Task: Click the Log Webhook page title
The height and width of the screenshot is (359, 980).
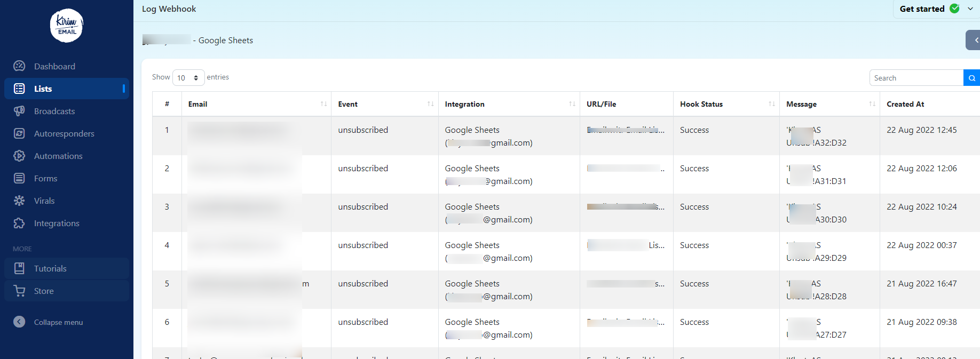Action: (x=169, y=9)
